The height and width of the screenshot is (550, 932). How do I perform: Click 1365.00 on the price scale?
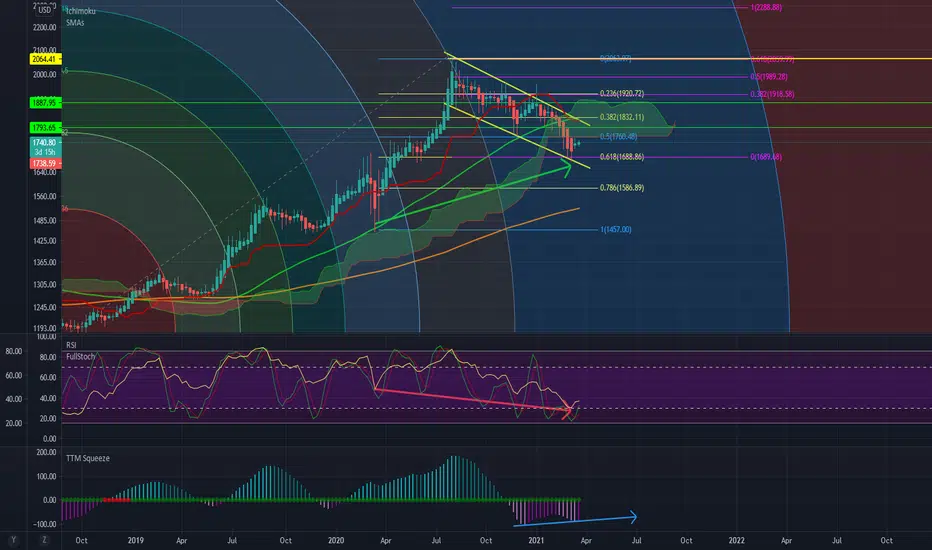[x=45, y=262]
